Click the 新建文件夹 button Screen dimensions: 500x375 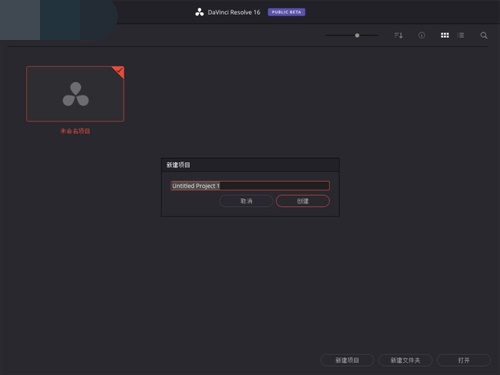point(405,360)
